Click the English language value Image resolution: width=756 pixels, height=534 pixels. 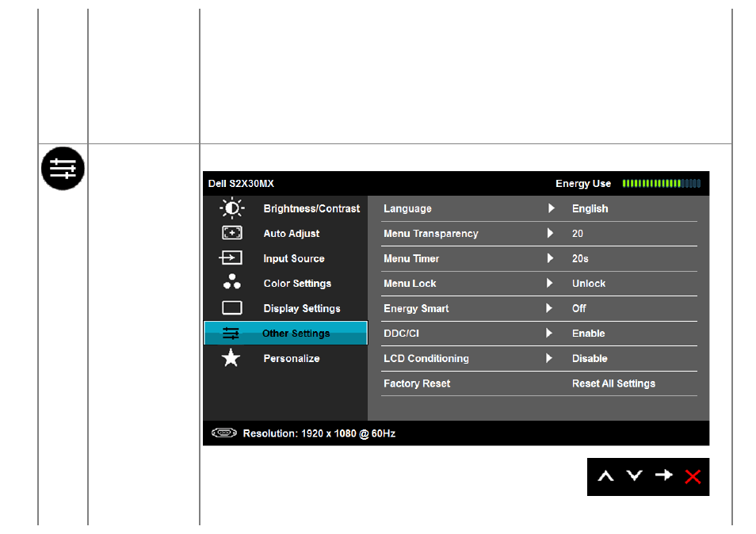tap(590, 208)
